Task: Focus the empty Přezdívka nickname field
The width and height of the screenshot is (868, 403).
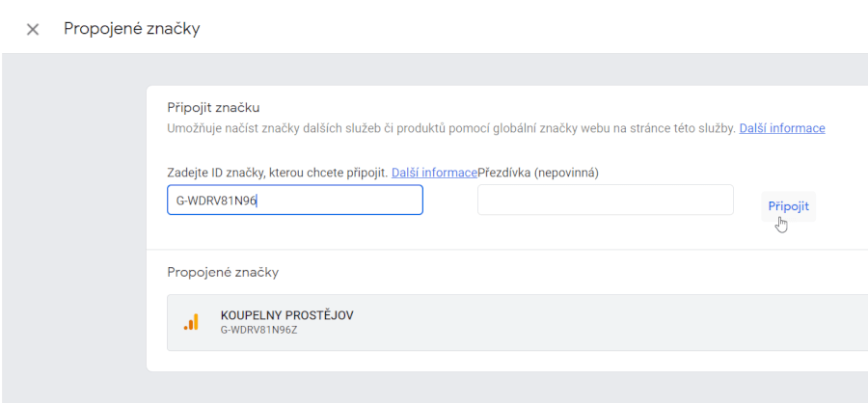Action: (606, 200)
